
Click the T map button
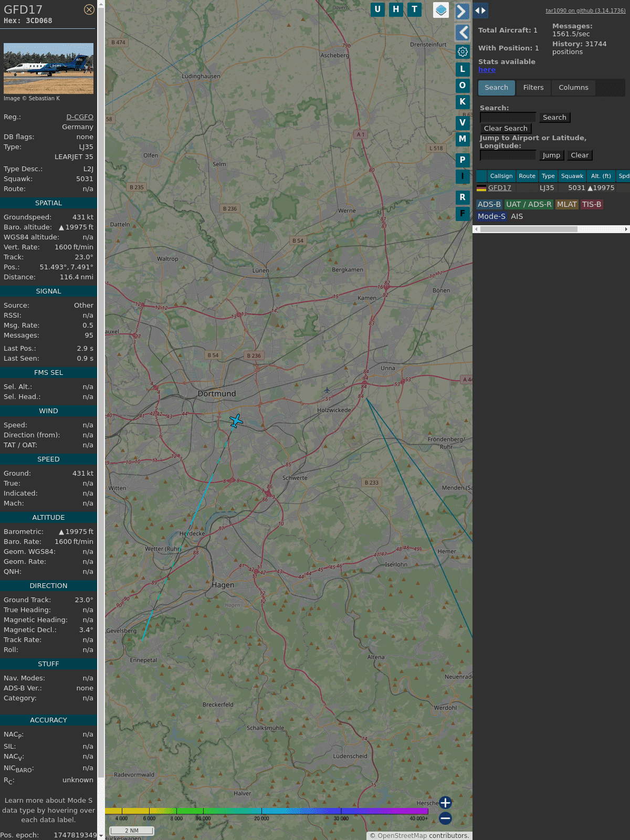click(x=415, y=9)
